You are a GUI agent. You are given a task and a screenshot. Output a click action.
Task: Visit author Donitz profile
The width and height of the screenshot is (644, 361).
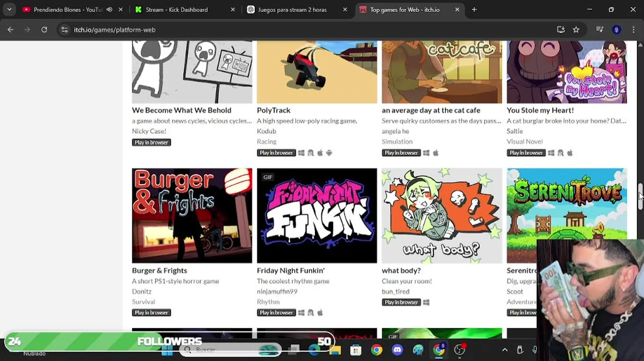141,291
